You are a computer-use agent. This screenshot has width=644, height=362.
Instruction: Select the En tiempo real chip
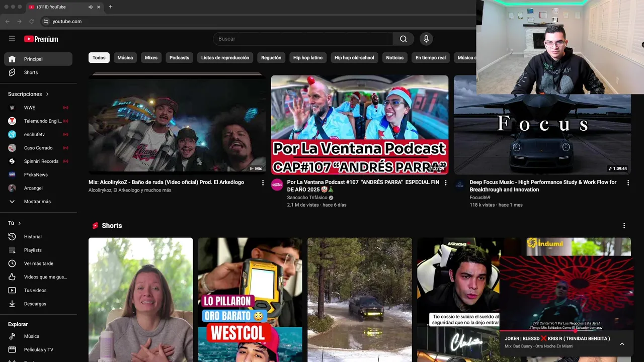431,58
